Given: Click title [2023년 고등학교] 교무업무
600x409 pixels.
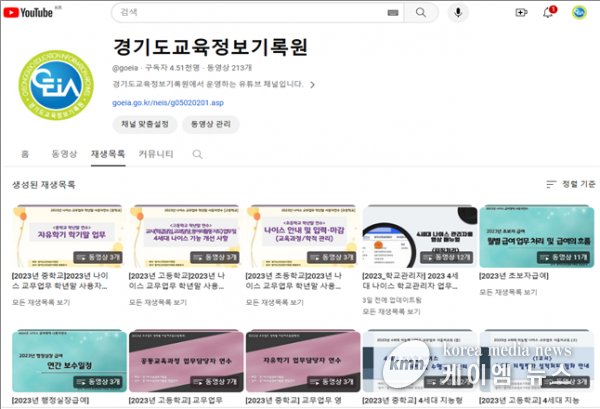Looking at the screenshot, I should tap(176, 401).
